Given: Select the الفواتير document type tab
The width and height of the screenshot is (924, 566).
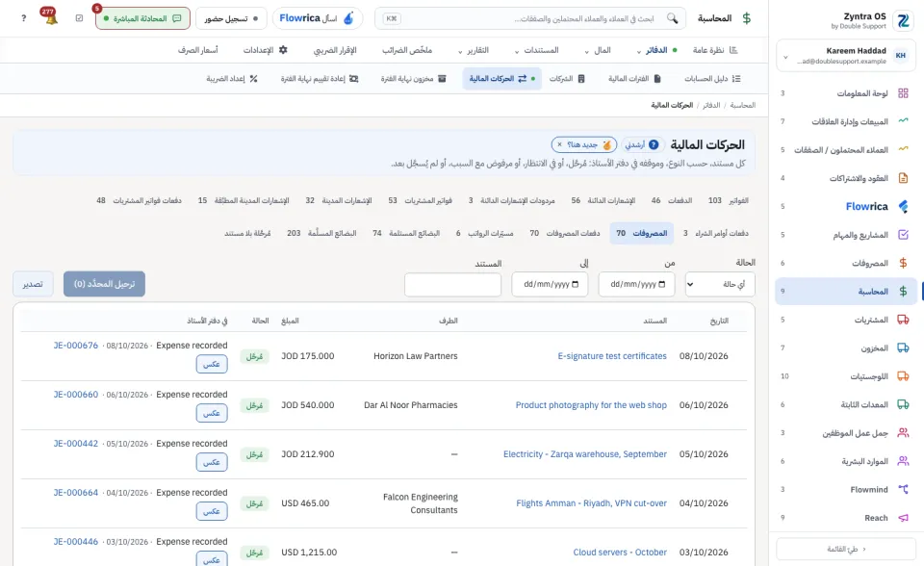Looking at the screenshot, I should 729,200.
